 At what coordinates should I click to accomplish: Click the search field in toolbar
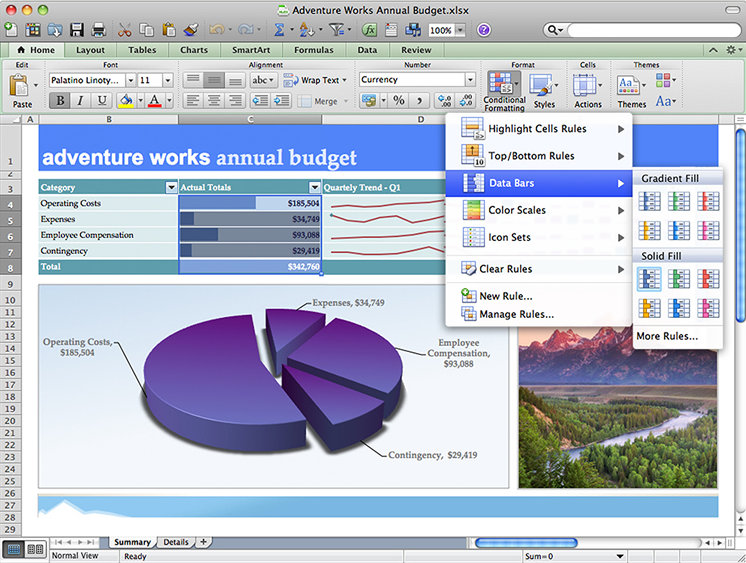tap(652, 30)
